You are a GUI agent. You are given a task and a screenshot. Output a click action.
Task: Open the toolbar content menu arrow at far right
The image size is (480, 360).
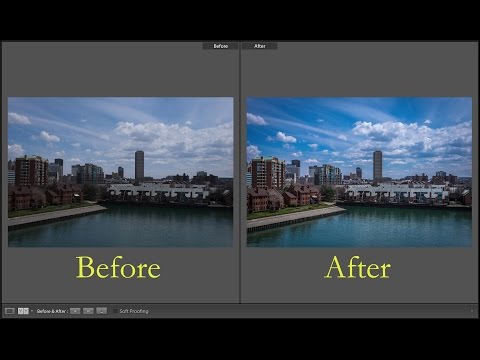coord(472,311)
